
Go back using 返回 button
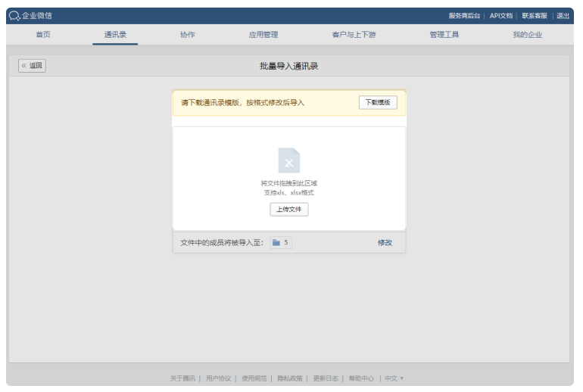32,66
